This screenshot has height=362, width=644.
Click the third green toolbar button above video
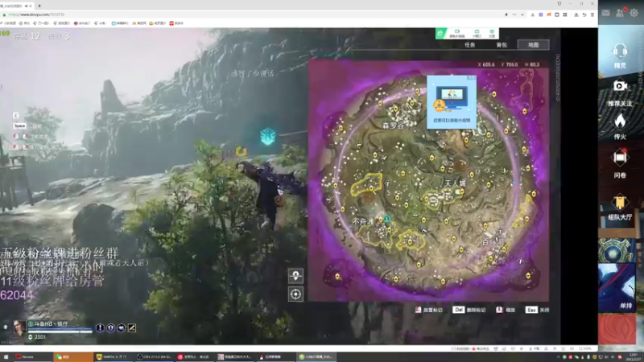pyautogui.click(x=492, y=33)
